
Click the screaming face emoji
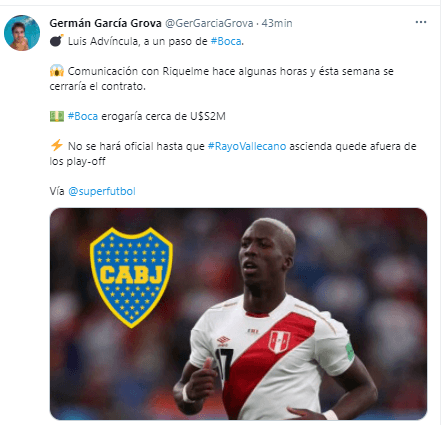57,71
